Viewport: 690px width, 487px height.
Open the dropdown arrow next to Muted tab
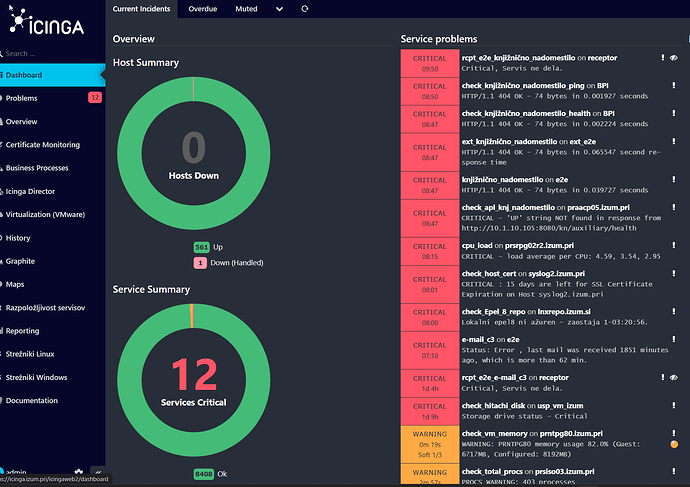[x=278, y=9]
